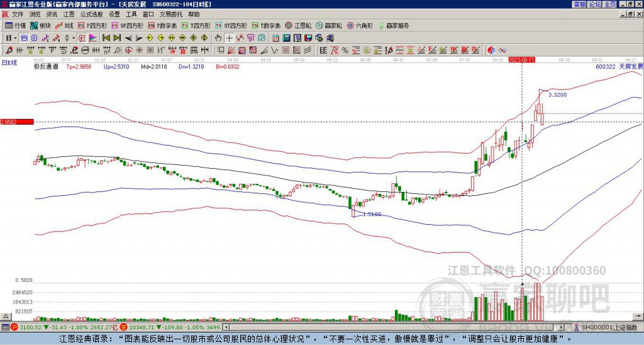Open the 文件 menu
This screenshot has width=644, height=345.
[x=18, y=14]
